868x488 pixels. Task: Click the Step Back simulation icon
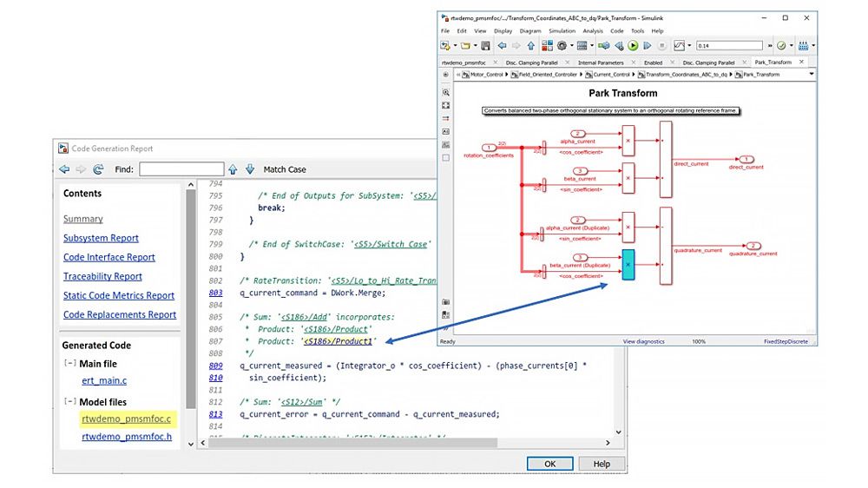[x=620, y=45]
